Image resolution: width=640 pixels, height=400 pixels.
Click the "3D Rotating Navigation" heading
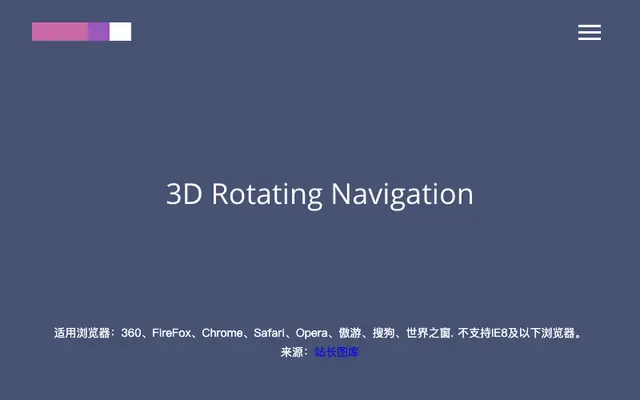pyautogui.click(x=320, y=194)
